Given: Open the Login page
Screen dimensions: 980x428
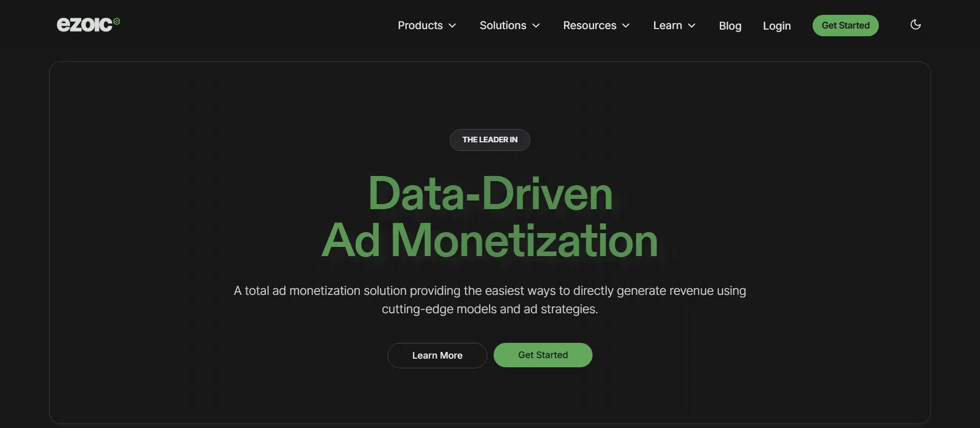Looking at the screenshot, I should coord(776,26).
